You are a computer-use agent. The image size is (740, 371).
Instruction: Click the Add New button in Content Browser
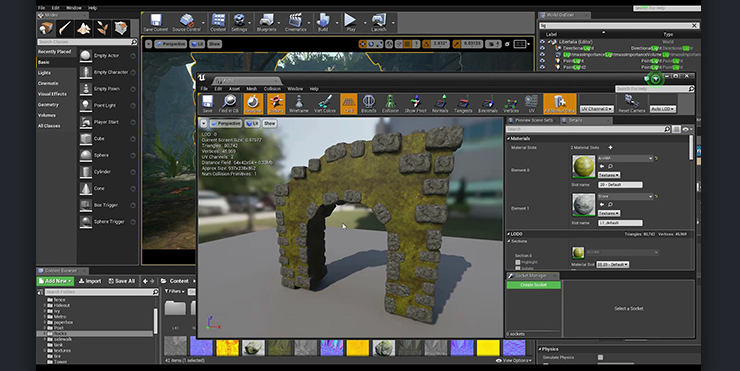pyautogui.click(x=56, y=281)
